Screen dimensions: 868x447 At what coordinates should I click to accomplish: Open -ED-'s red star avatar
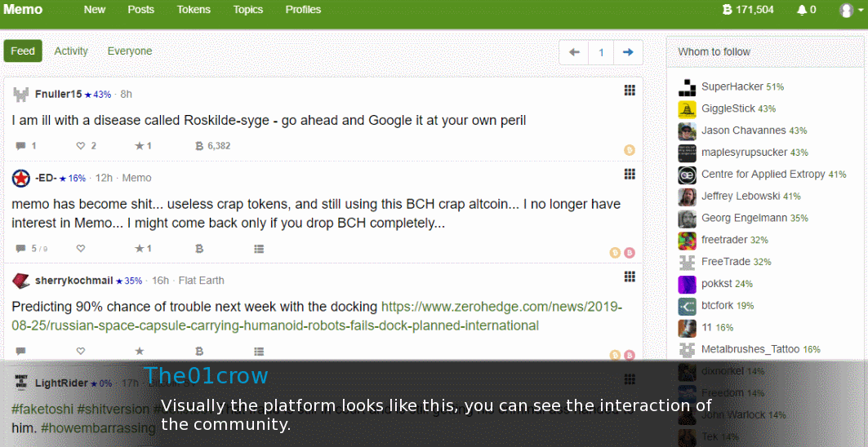coord(20,178)
